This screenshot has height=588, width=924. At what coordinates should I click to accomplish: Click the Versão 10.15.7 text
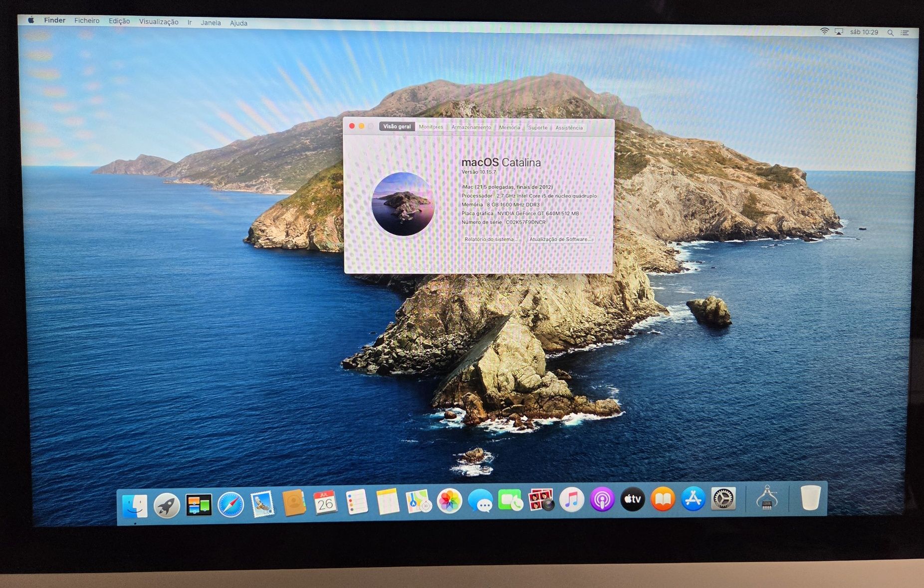click(x=478, y=172)
